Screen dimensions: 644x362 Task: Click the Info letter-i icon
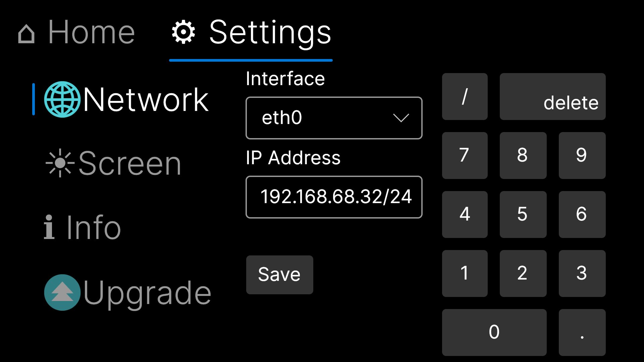49,227
